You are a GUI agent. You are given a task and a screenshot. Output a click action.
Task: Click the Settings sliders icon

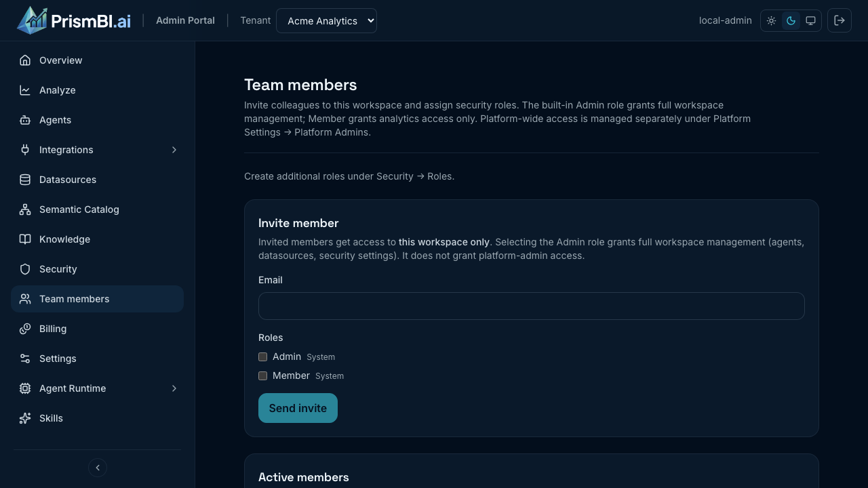pos(25,359)
